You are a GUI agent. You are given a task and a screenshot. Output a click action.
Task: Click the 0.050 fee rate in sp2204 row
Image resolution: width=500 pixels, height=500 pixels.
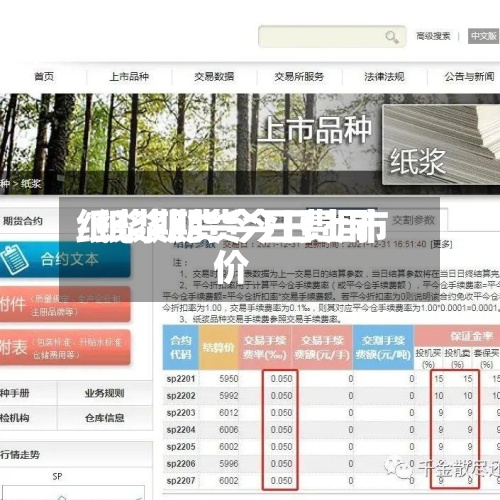pos(281,430)
